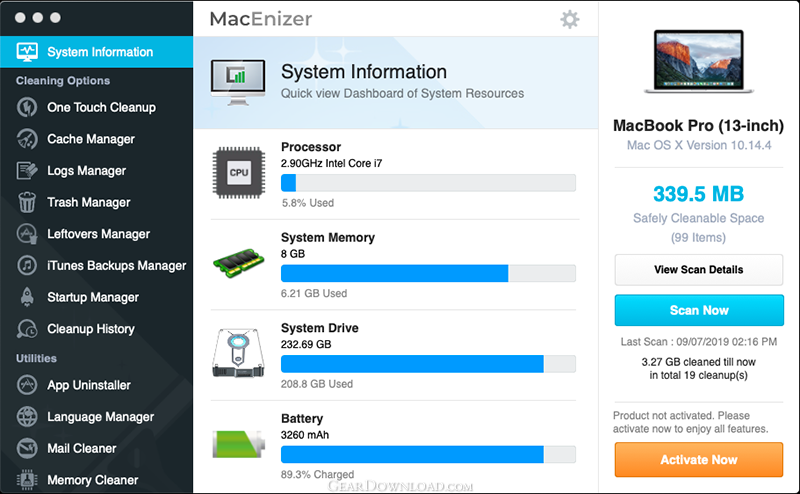Click the '232.69 GB' drive capacity text
Screen dimensions: 800x494
pos(306,344)
